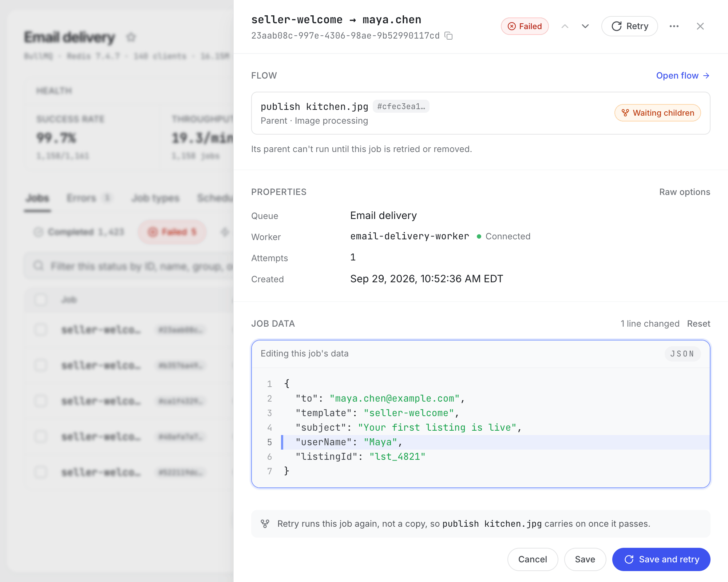Click the '1 line changed' indicator
This screenshot has width=728, height=582.
650,324
